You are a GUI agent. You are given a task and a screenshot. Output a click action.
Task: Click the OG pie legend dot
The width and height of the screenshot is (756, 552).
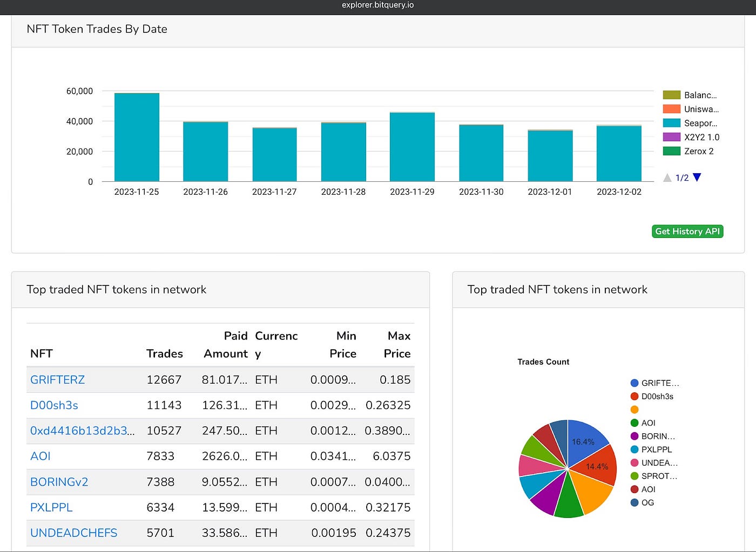(634, 502)
